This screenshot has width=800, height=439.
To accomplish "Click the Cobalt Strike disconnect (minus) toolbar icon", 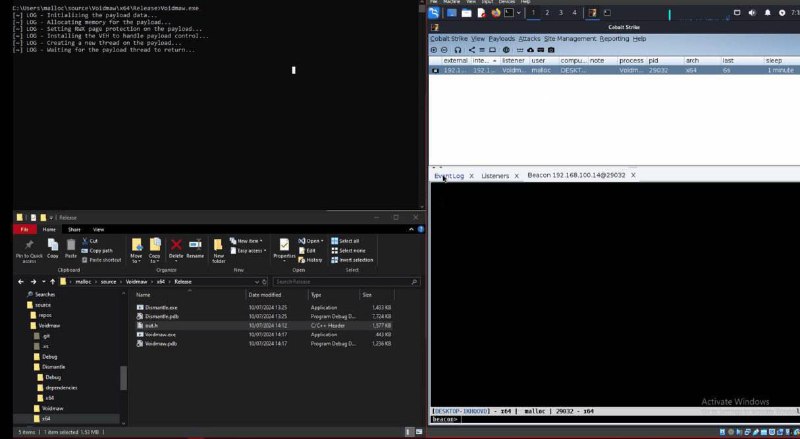I will coord(444,50).
